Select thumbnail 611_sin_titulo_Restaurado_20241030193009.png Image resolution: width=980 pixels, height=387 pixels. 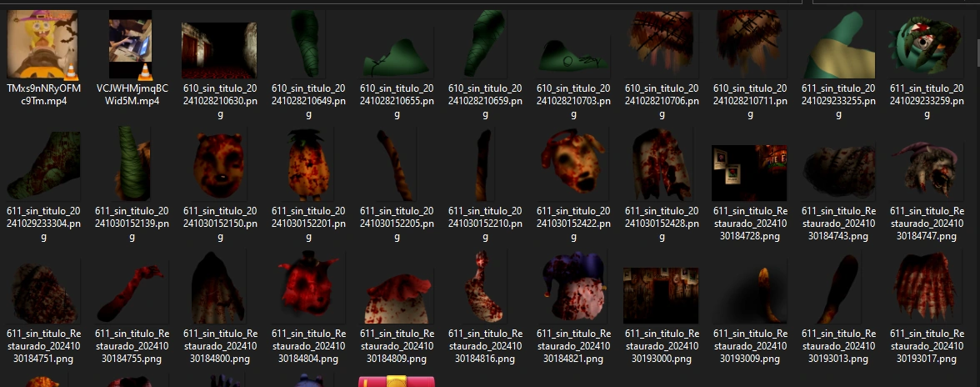point(750,295)
